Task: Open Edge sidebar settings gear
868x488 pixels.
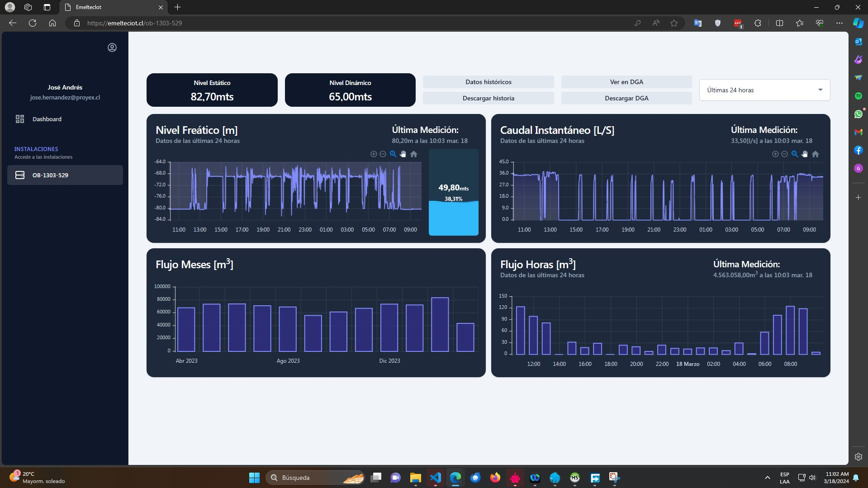Action: point(859,457)
